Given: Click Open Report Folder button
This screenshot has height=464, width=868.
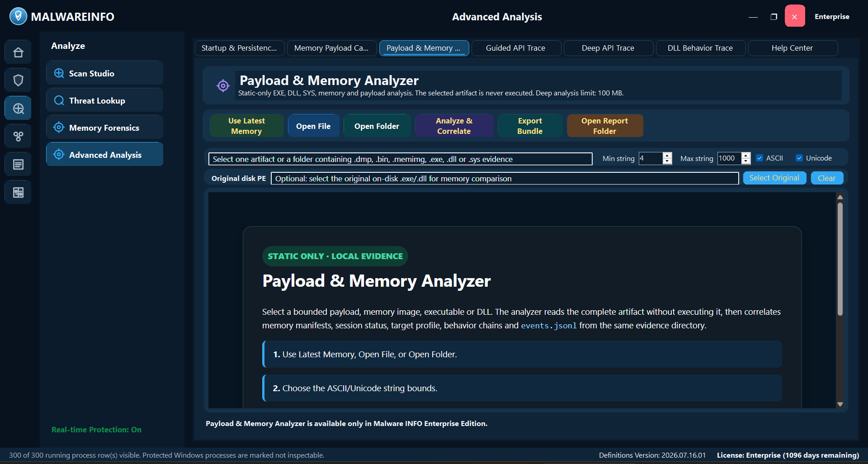Looking at the screenshot, I should pos(605,126).
